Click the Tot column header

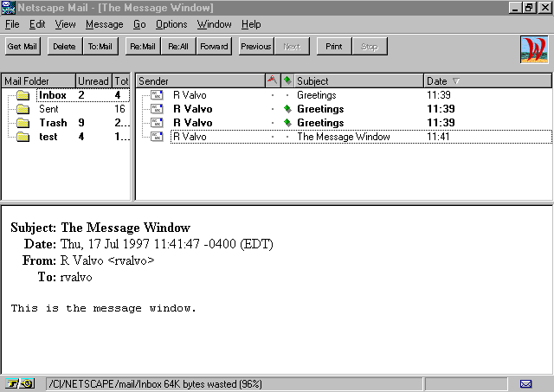(121, 80)
